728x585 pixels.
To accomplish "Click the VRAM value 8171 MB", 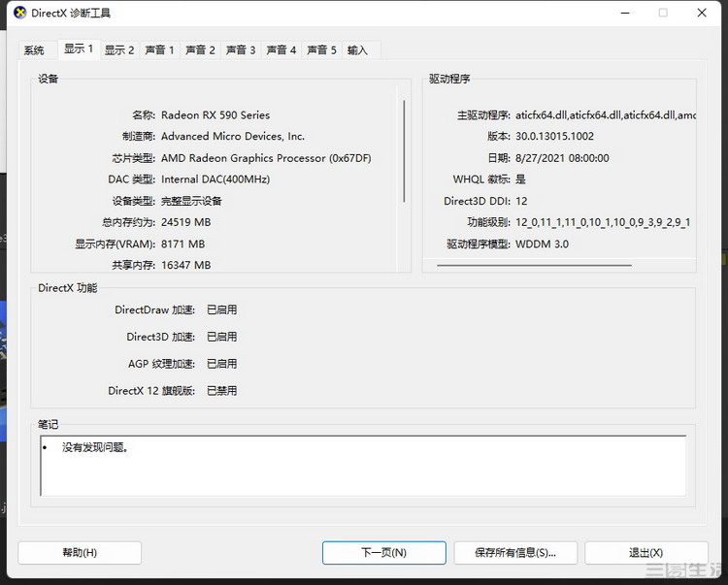I will pos(182,244).
